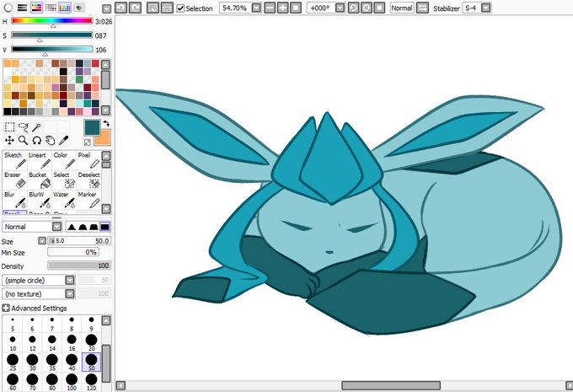
Task: Open the zoom percentage dropdown
Action: pos(256,8)
